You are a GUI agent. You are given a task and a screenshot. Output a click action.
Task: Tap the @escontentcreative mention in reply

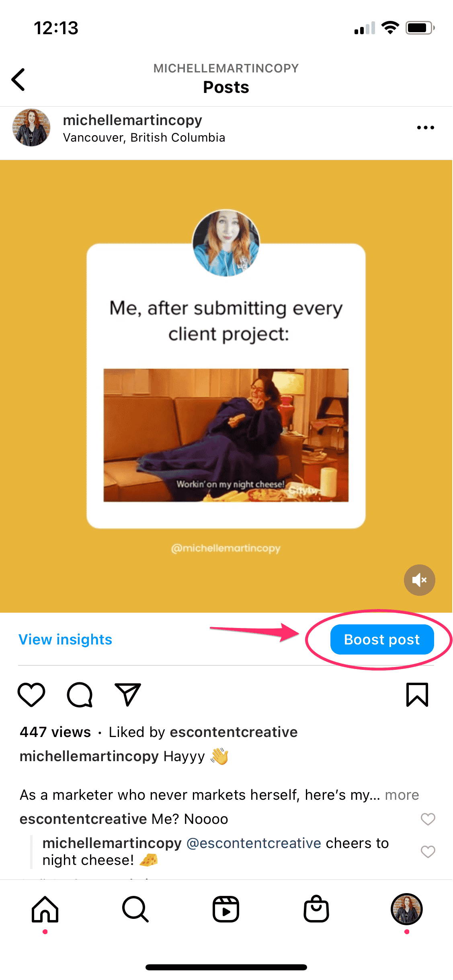point(254,843)
